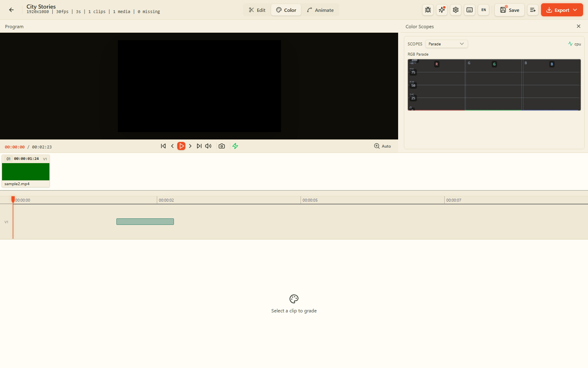Jump to start of program

[x=163, y=146]
